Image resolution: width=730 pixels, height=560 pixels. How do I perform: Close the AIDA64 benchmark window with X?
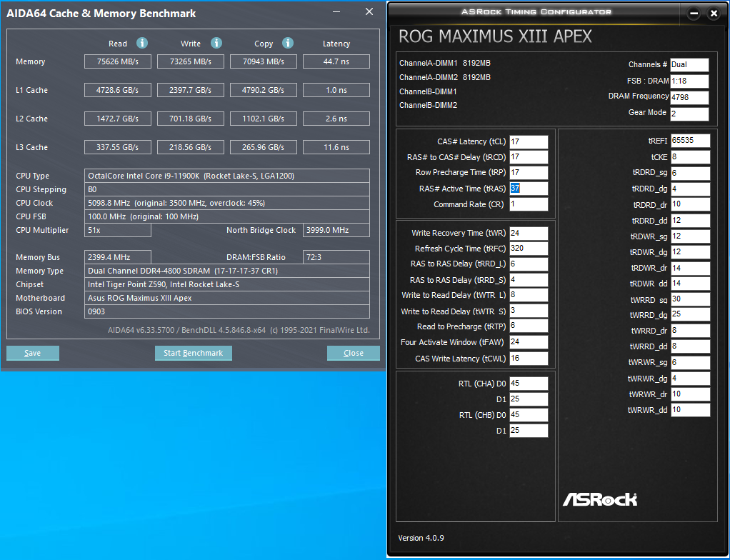tap(369, 11)
